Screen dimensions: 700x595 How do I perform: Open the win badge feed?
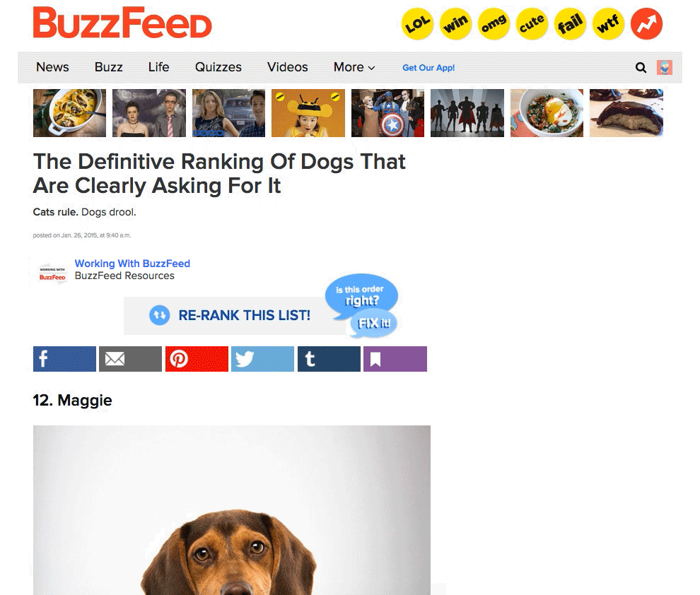(x=456, y=24)
